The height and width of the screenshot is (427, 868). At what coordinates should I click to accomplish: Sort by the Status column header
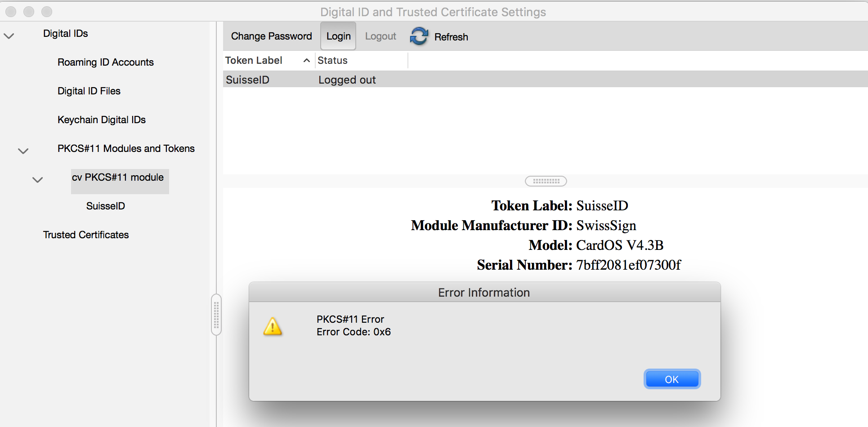click(x=333, y=61)
